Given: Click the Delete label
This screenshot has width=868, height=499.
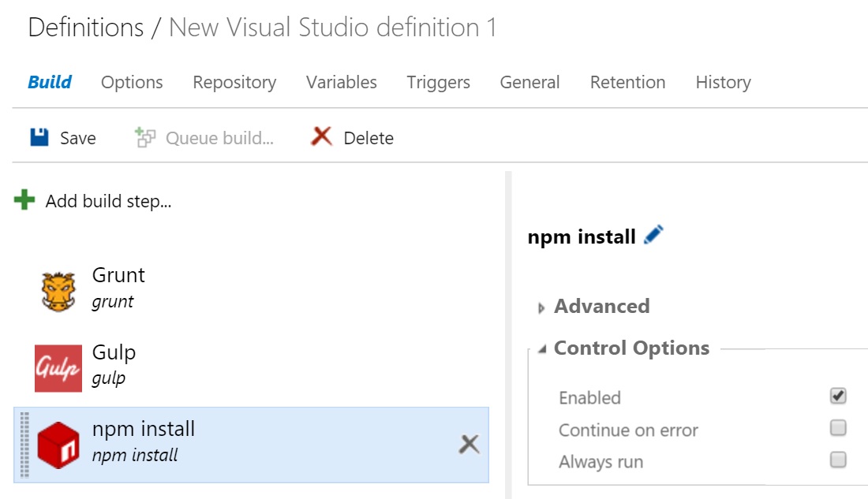Looking at the screenshot, I should (x=369, y=138).
